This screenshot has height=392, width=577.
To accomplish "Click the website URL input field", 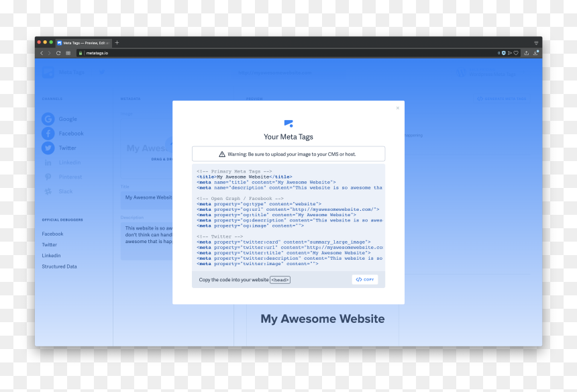I will pos(289,73).
